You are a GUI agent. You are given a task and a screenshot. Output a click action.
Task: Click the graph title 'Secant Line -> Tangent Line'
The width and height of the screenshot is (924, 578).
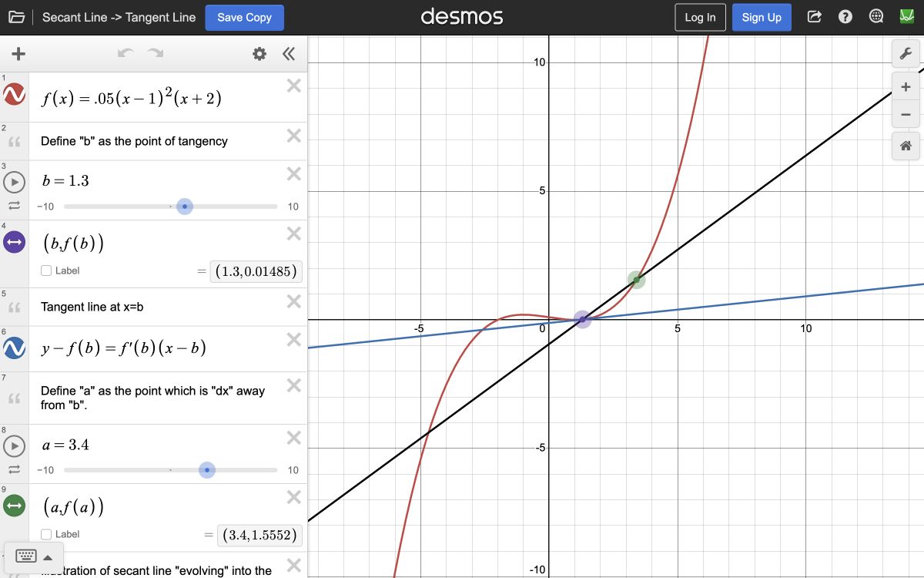click(x=119, y=17)
